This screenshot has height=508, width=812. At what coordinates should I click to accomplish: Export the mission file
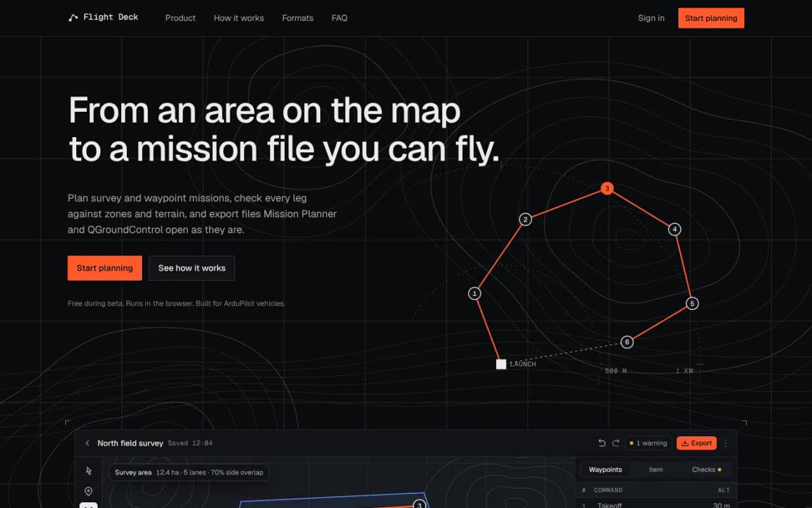697,443
